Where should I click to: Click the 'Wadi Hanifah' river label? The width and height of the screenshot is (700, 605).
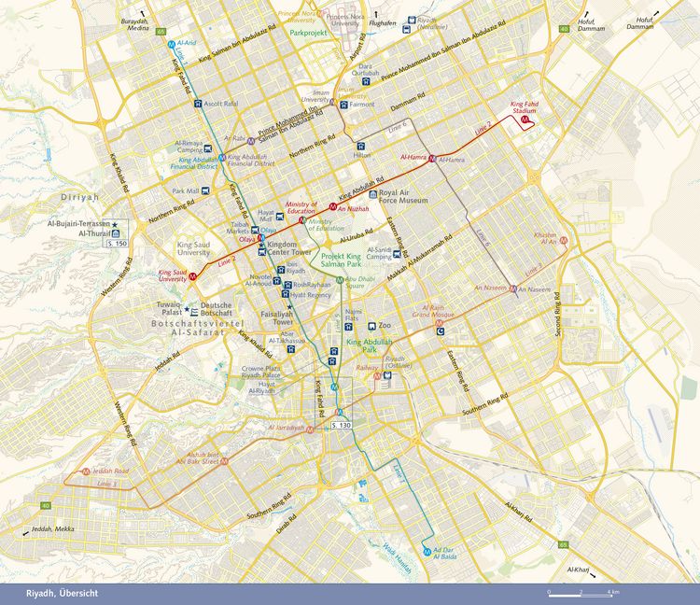(397, 557)
